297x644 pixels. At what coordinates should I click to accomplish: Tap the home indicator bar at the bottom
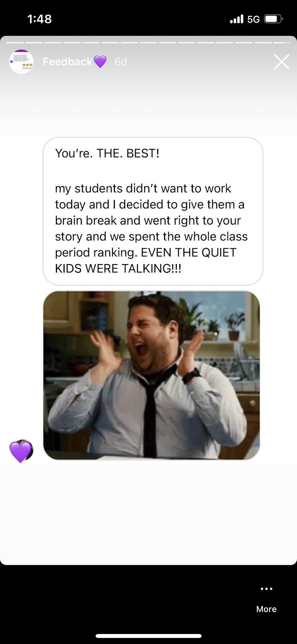pyautogui.click(x=148, y=636)
